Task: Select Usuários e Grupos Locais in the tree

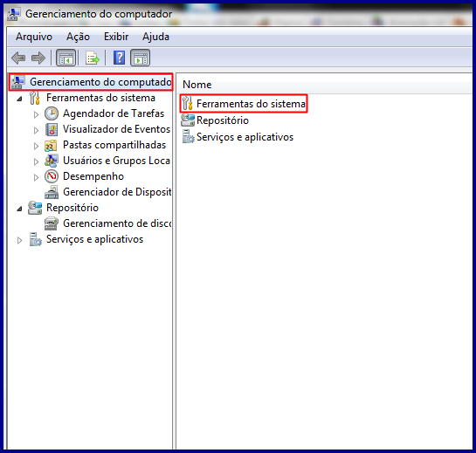Action: pos(117,161)
